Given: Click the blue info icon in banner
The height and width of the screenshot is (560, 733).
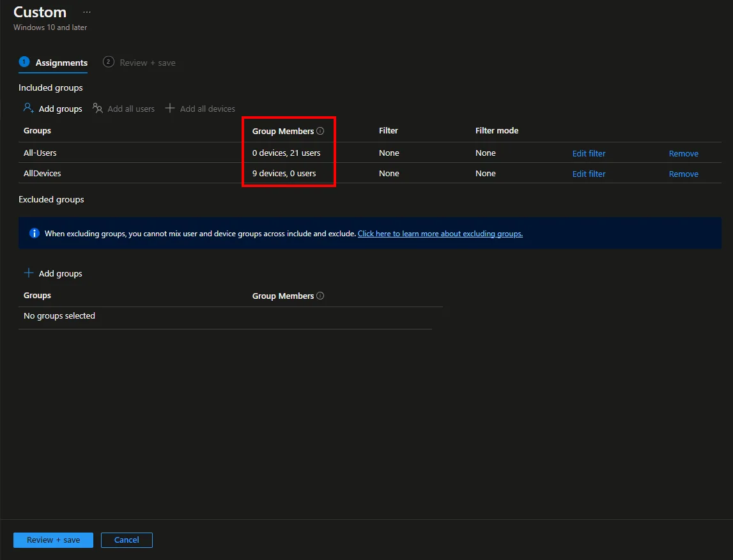Looking at the screenshot, I should (x=34, y=233).
